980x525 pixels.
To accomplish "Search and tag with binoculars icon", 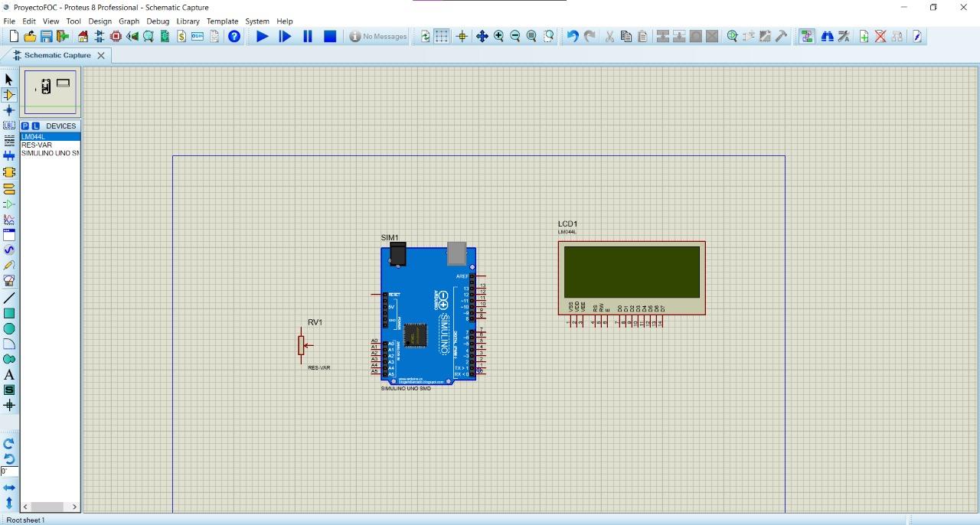I will point(827,36).
